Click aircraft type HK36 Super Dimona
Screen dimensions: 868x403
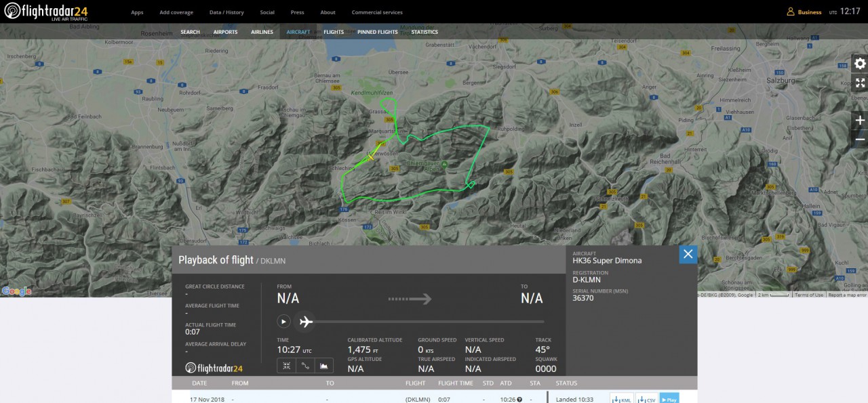[x=607, y=261]
